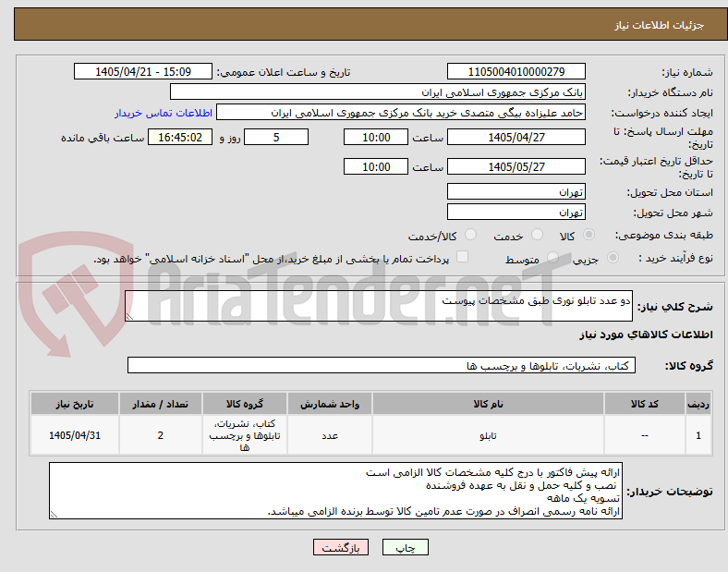Click the price validity date 1405/05/27
Screen dimensions: 728x572
pyautogui.click(x=516, y=166)
